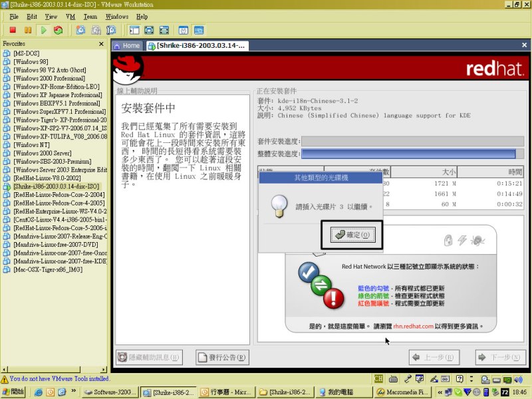Open the 開始 Start button

coord(13,392)
